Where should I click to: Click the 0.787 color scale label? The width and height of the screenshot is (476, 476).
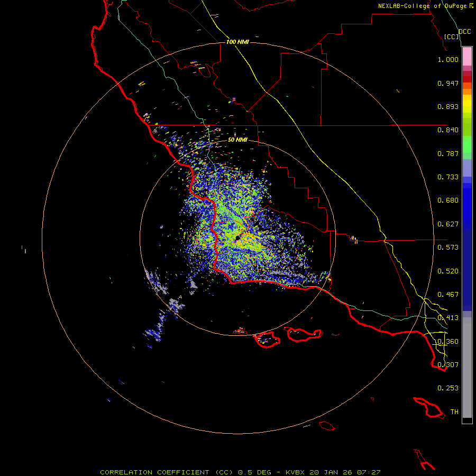click(x=448, y=153)
